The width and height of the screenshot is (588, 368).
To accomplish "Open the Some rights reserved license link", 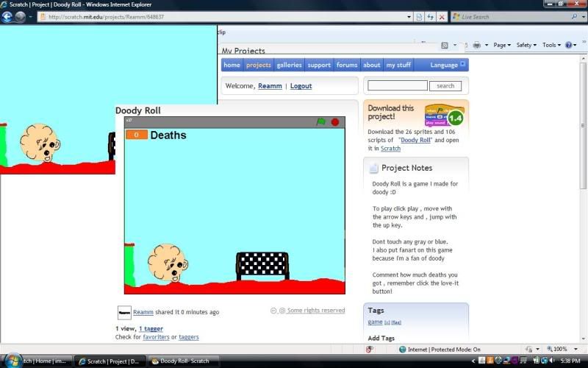I will [315, 311].
